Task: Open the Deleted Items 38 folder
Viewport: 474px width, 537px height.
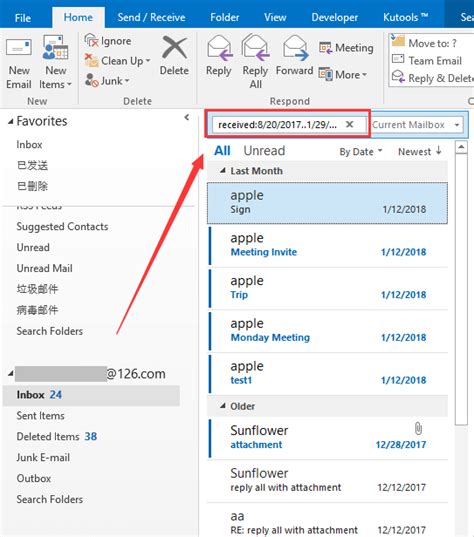Action: coord(57,437)
